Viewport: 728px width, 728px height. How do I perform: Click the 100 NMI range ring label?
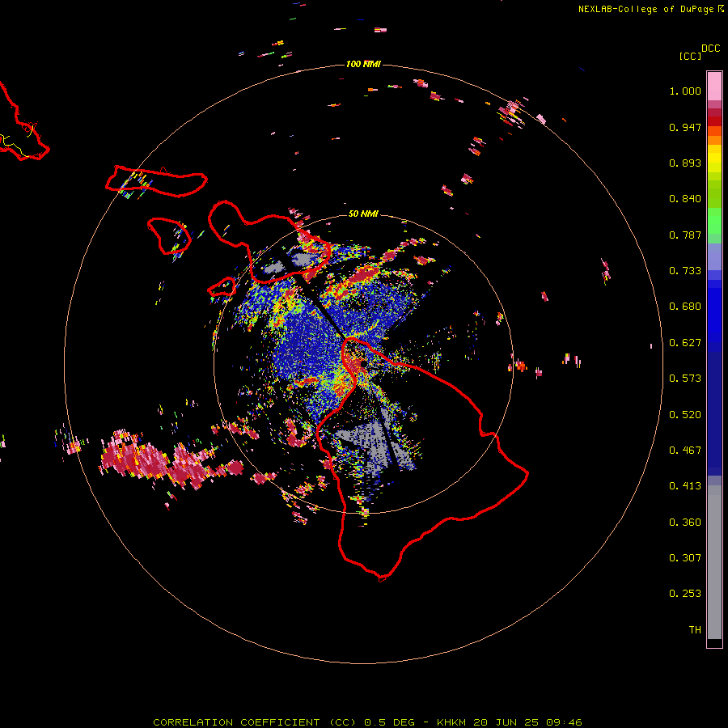coord(363,64)
